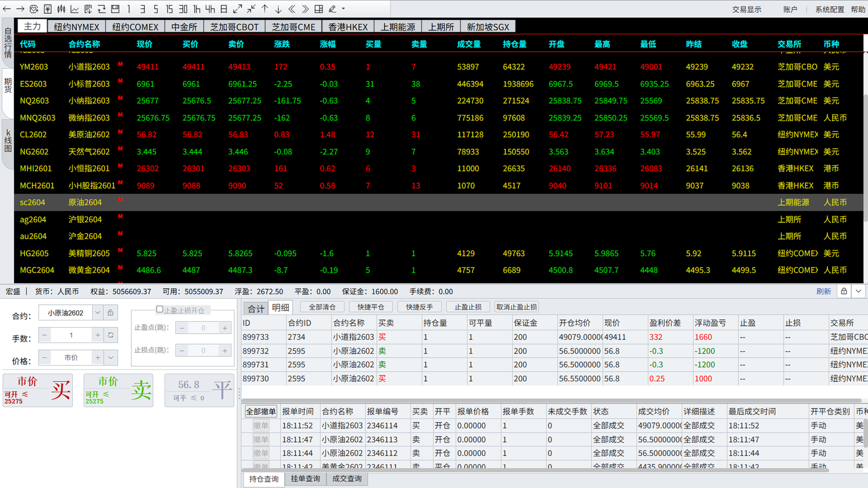Toggle the lock icon beside 刷新
Image resolution: width=868 pixels, height=488 pixels.
pyautogui.click(x=844, y=292)
